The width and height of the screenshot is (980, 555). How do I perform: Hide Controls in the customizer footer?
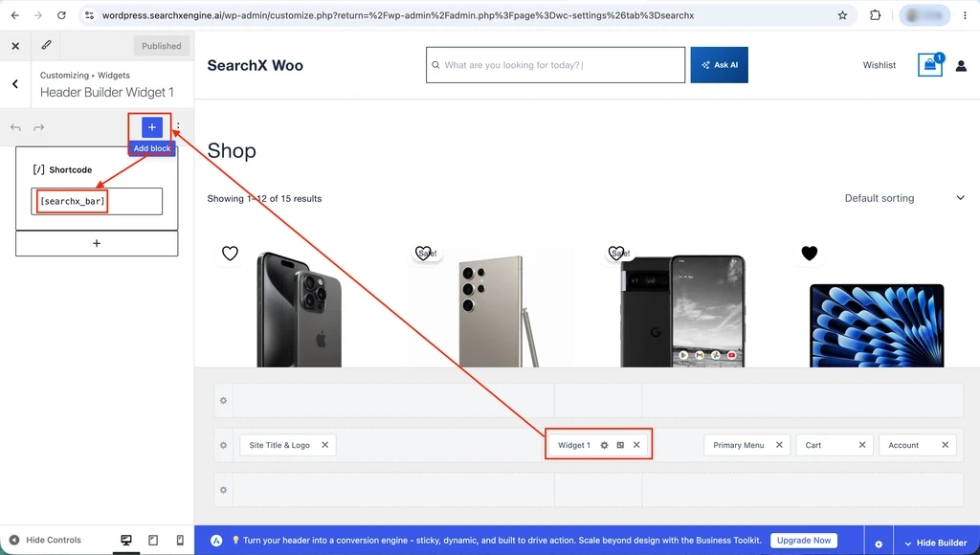point(46,540)
